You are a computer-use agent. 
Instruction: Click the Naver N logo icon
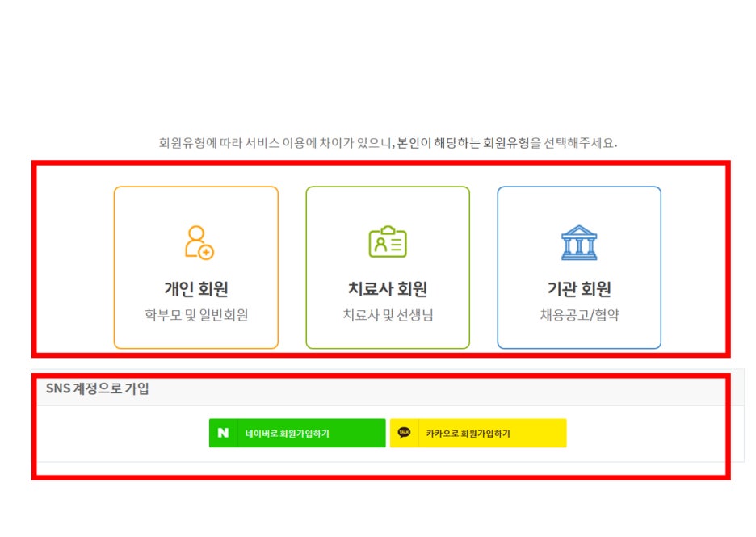click(223, 433)
